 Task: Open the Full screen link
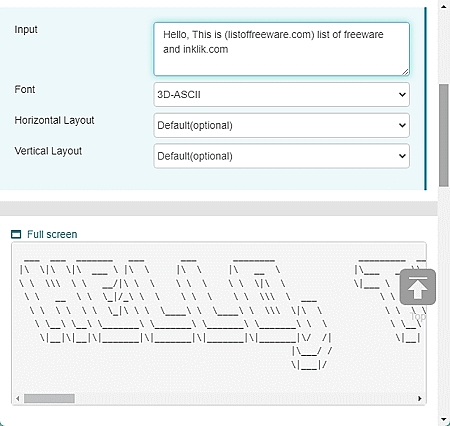52,234
